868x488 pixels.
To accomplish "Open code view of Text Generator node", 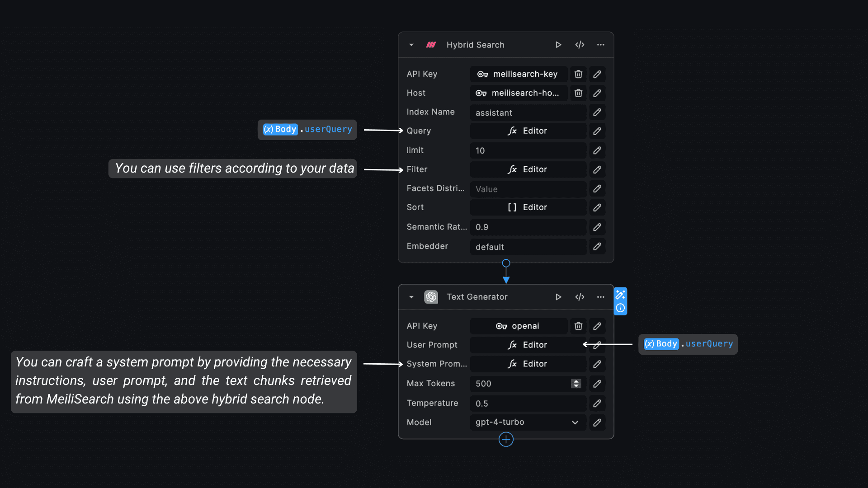I will tap(580, 297).
